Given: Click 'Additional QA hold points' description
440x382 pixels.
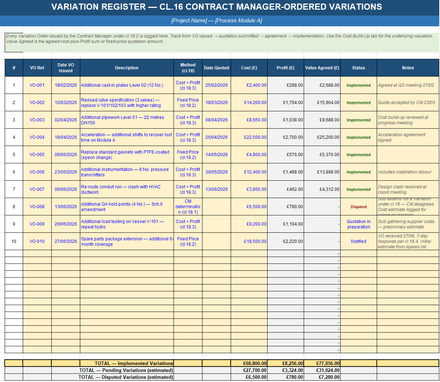Looking at the screenshot, I should (127, 207).
